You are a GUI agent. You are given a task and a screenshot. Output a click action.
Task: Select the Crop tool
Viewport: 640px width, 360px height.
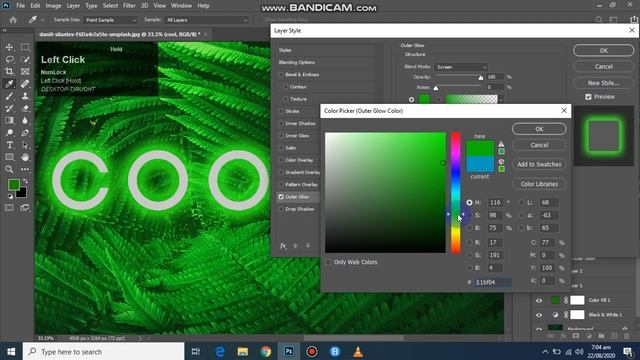pos(9,72)
